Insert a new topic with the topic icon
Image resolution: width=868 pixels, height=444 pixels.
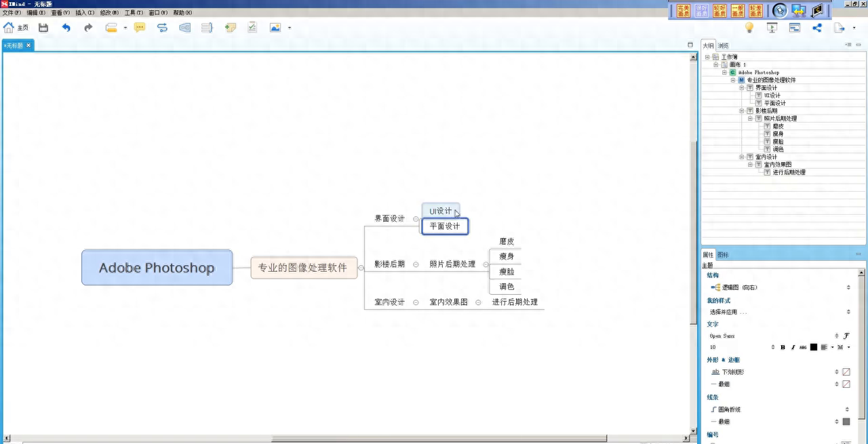pos(112,28)
